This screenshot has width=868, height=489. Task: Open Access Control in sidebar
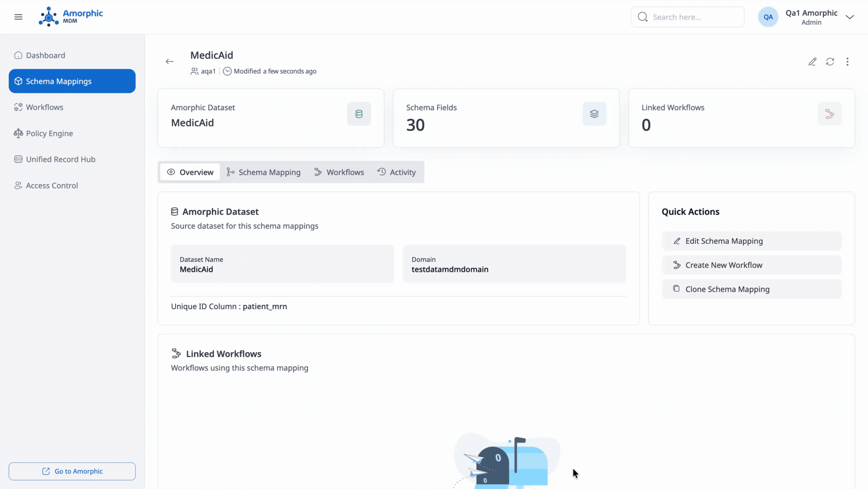pos(72,185)
